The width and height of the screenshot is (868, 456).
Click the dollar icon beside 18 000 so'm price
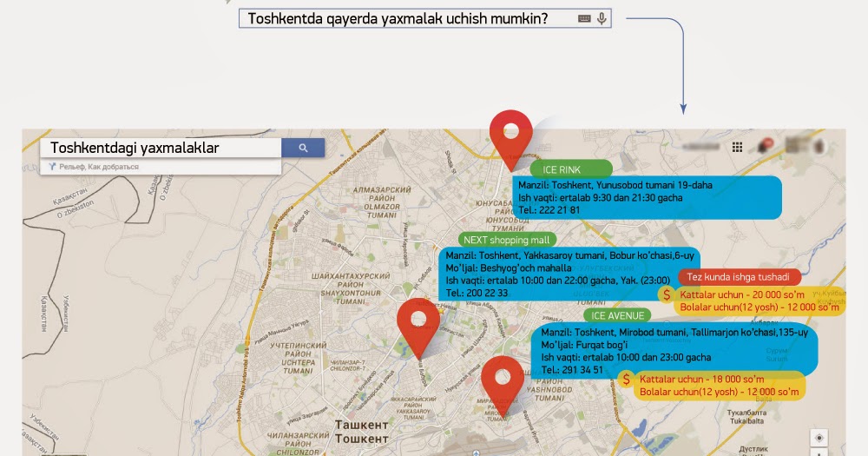626,380
